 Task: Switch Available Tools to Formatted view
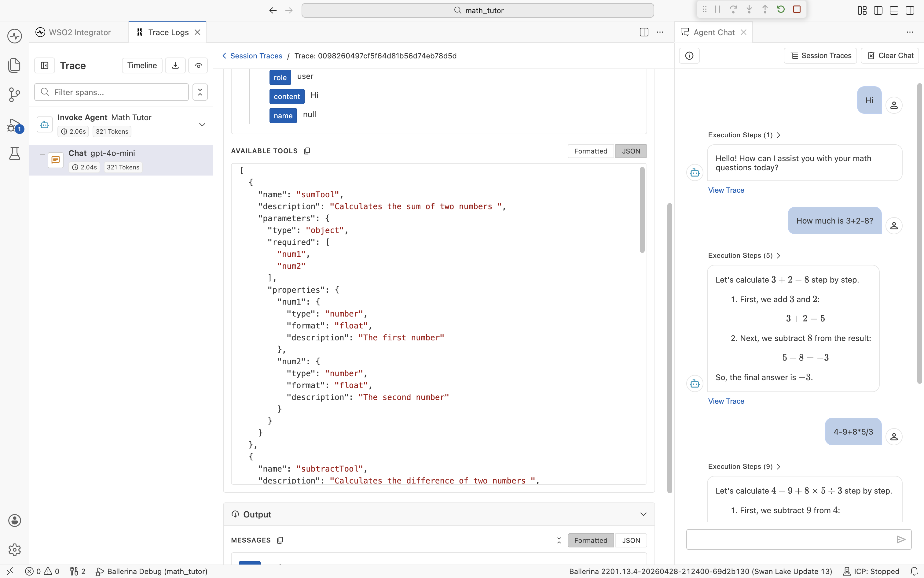(591, 151)
